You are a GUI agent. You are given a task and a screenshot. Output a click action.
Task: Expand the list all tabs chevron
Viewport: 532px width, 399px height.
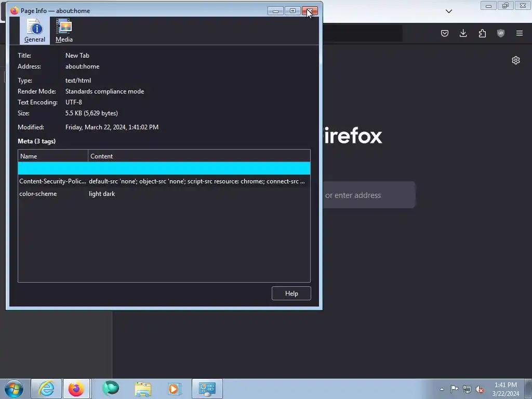click(x=449, y=11)
